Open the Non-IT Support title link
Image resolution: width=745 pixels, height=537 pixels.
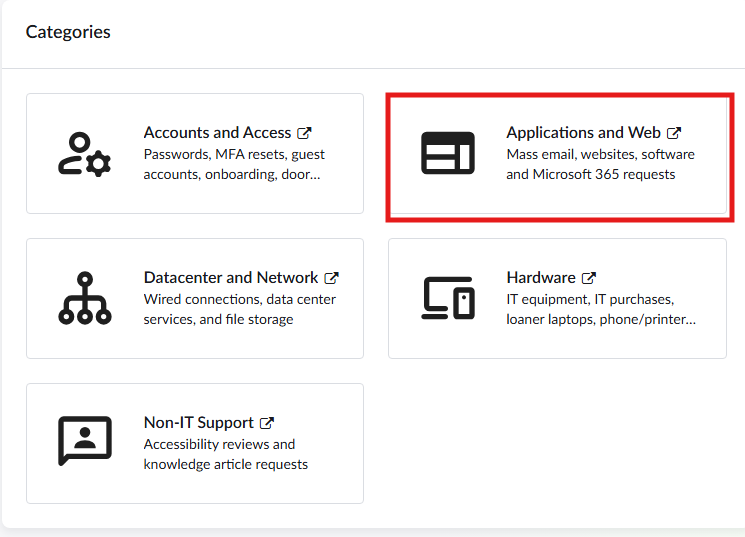198,423
